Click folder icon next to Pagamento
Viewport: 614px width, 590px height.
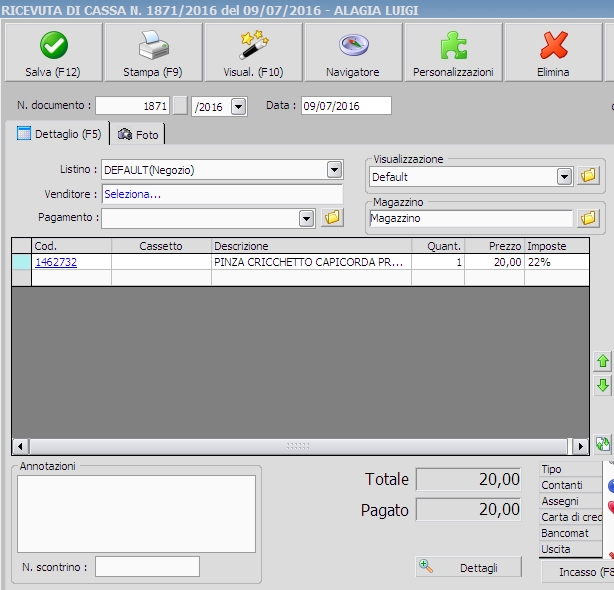[x=332, y=218]
